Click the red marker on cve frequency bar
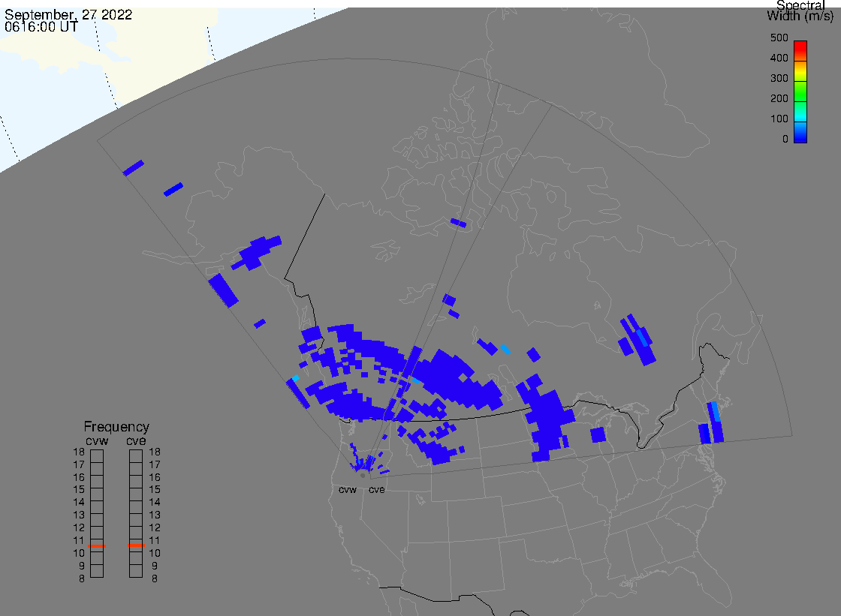 coord(136,545)
